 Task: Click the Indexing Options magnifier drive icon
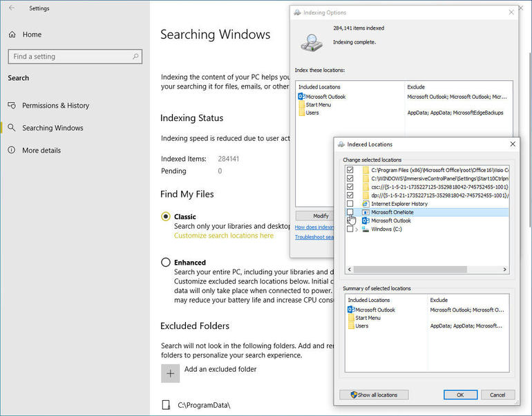[x=312, y=43]
